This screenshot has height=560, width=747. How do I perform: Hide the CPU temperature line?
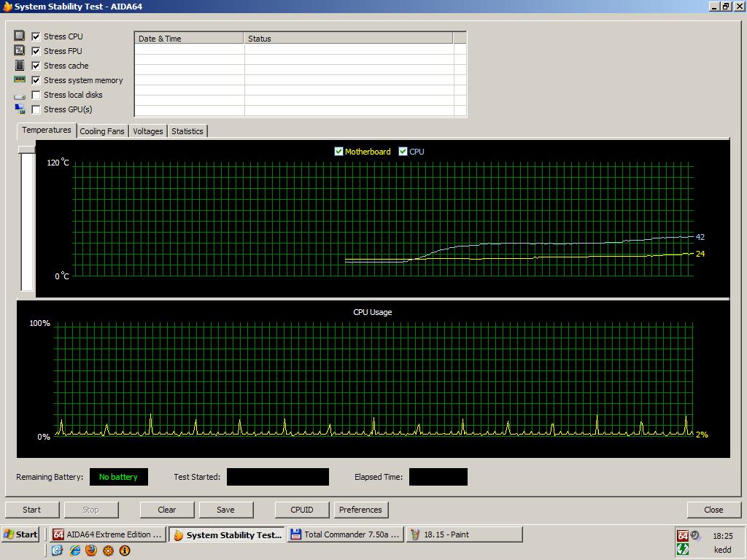click(x=403, y=152)
